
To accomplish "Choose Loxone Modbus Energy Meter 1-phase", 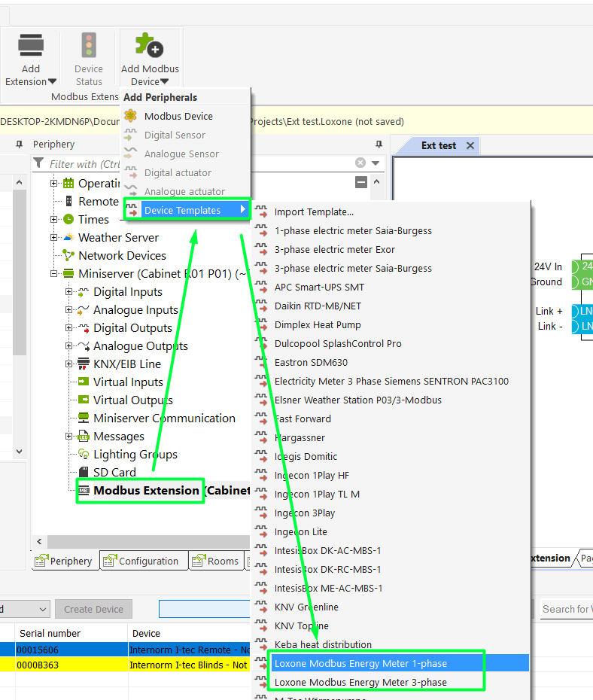I will (360, 664).
